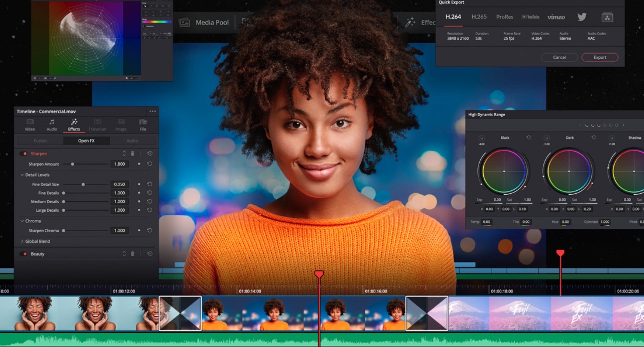Screen dimensions: 644x347
Task: Select the H.265 export tab
Action: [479, 17]
